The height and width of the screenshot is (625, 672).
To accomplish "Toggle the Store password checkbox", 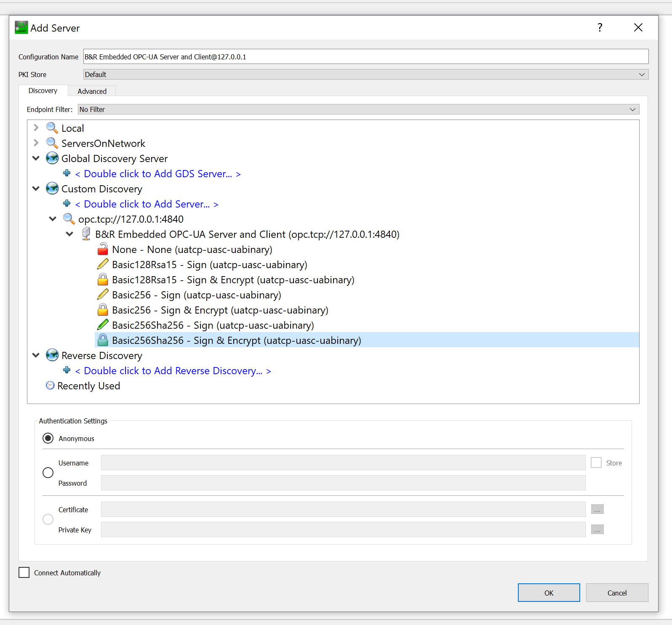I will (596, 463).
